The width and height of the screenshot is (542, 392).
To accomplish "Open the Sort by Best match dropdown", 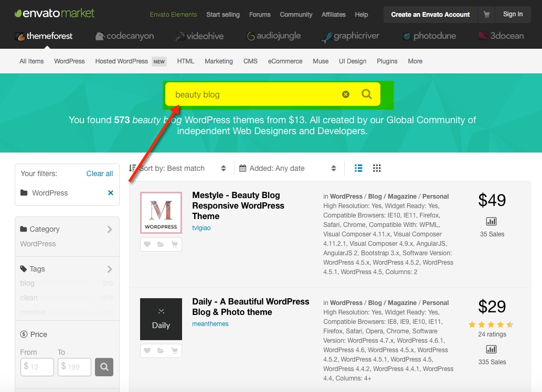I will tap(178, 168).
